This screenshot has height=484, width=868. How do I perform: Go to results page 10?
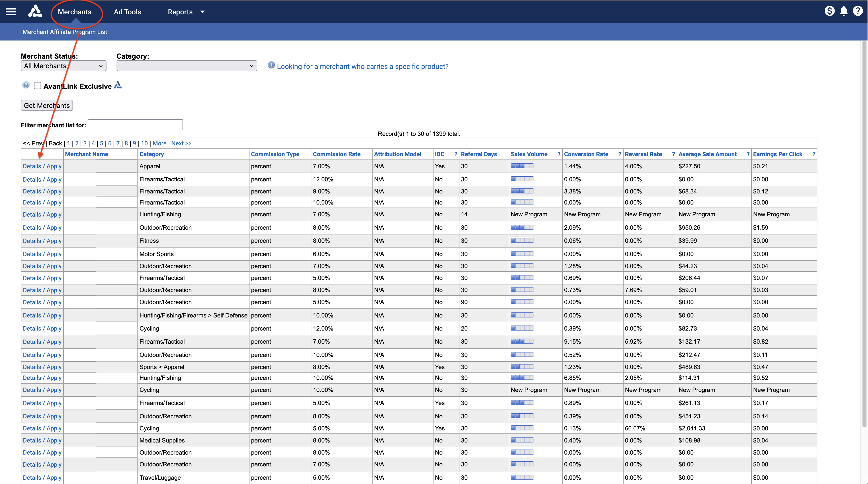click(144, 143)
